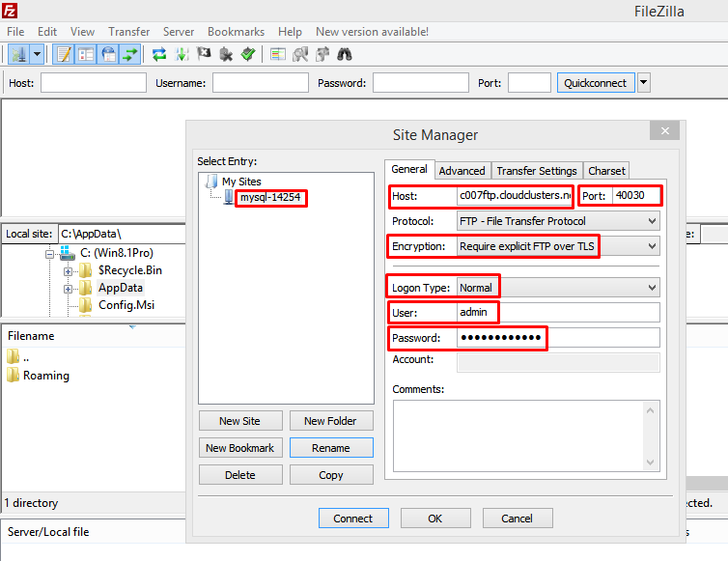Open the directory listing filters icon
Viewport: 728px width, 561px height.
[x=278, y=54]
